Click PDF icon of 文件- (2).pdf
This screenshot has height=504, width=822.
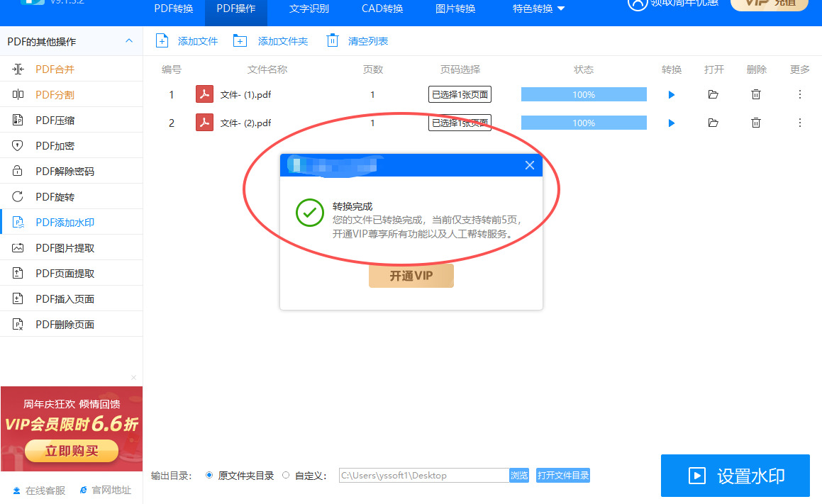pos(204,123)
